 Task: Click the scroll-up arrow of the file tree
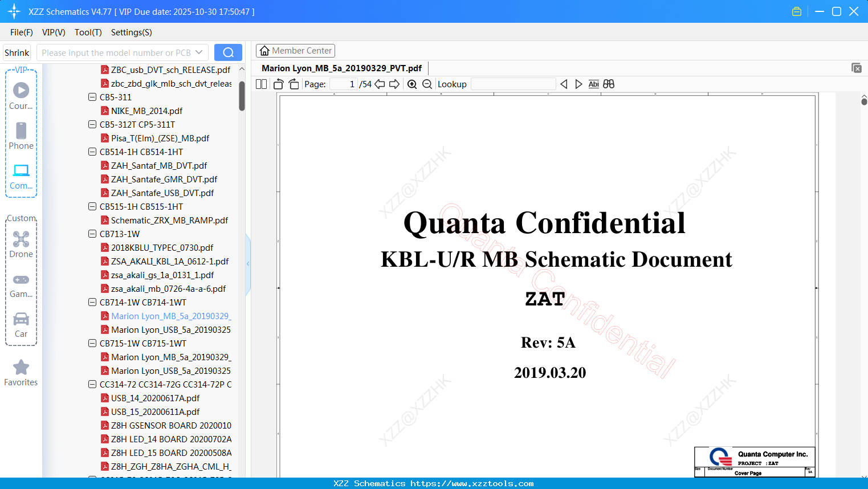[242, 69]
